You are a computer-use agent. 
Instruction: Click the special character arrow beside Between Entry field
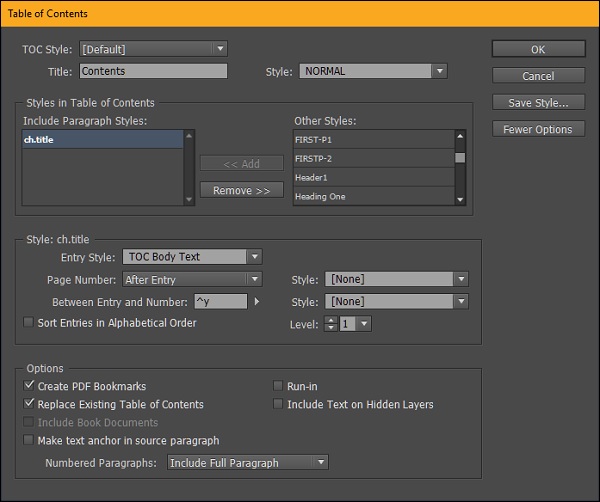[256, 301]
